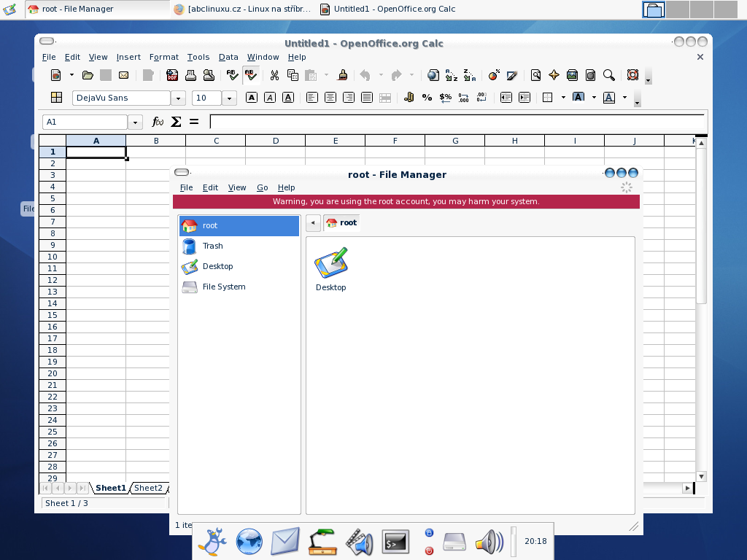Cut selection with the scissors icon
The image size is (747, 560).
click(x=274, y=75)
